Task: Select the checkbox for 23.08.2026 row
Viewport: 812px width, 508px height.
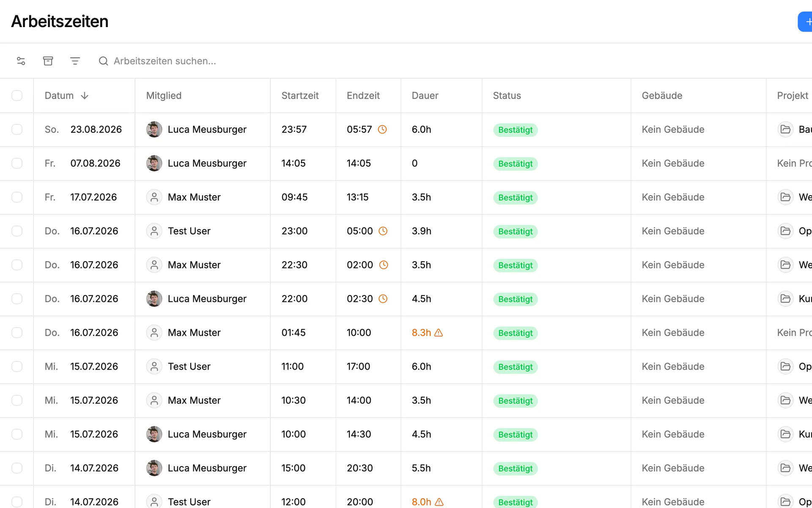Action: (17, 130)
